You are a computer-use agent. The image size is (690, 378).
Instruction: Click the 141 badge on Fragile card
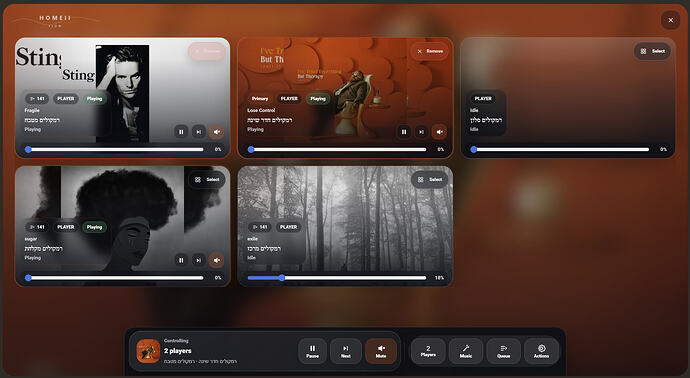pyautogui.click(x=37, y=99)
